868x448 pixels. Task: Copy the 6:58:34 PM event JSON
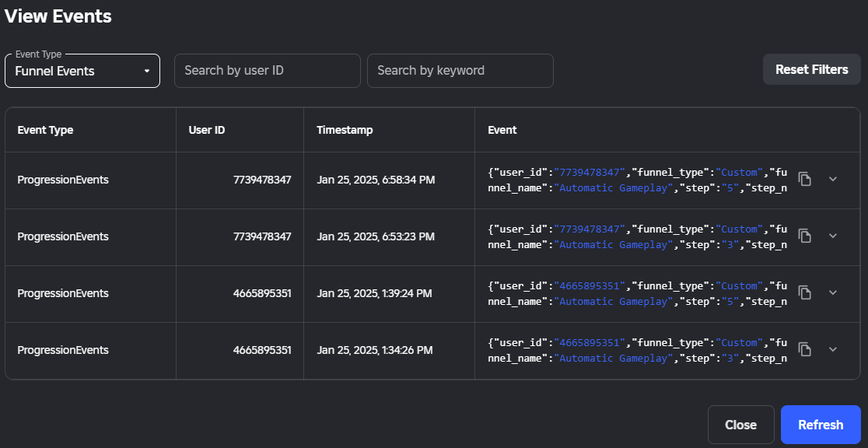(x=805, y=179)
